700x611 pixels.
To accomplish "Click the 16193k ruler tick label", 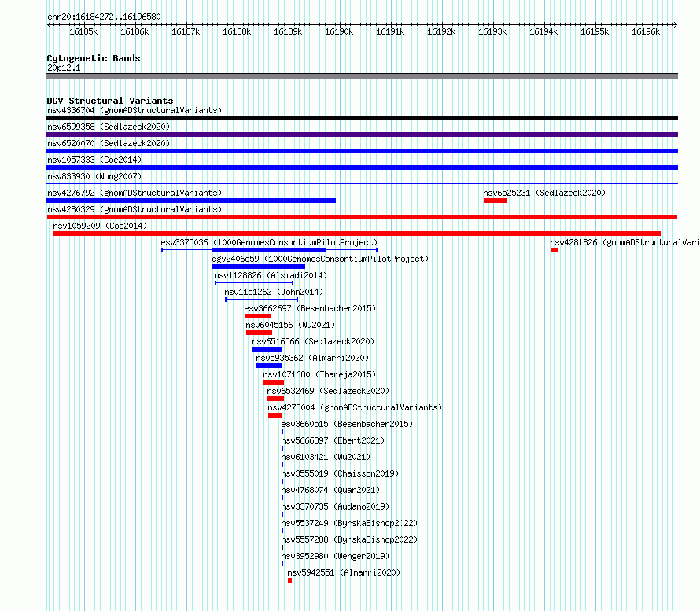I will [492, 31].
